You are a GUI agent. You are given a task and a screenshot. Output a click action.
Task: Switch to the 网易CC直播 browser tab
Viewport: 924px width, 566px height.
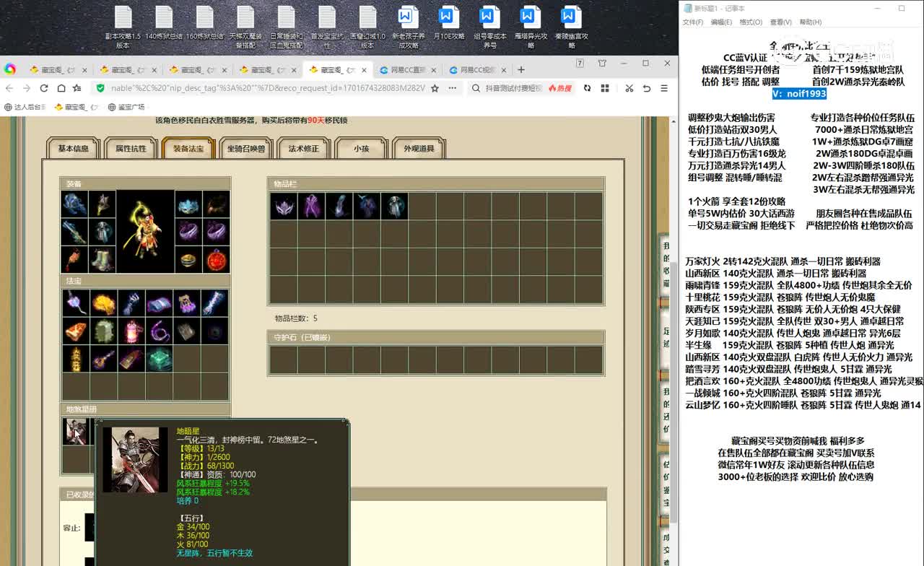(x=408, y=70)
